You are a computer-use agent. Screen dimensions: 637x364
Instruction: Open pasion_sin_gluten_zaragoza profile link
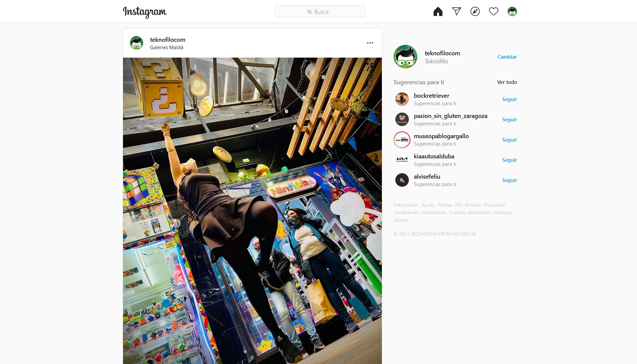click(x=450, y=116)
